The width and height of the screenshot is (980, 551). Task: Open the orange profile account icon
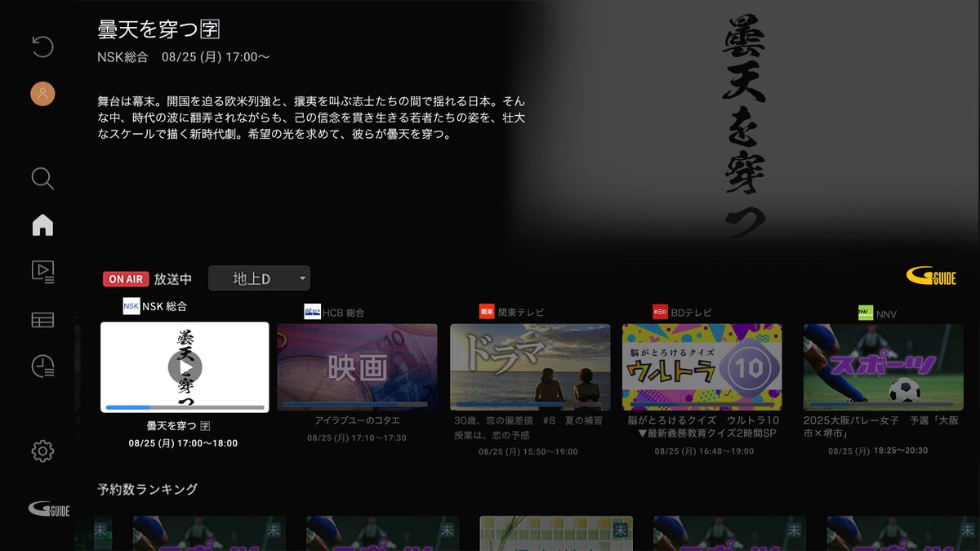point(42,94)
